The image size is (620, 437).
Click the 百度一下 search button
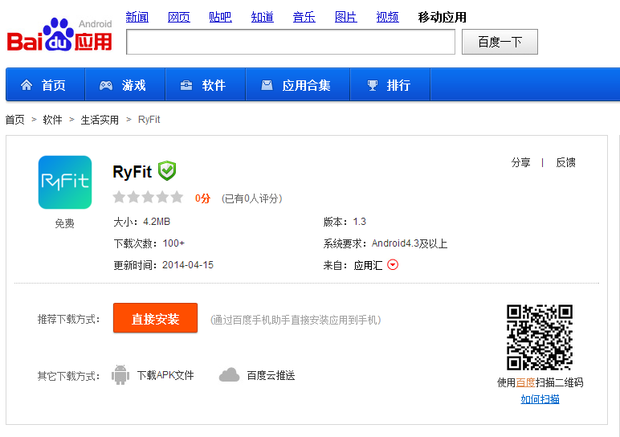point(501,42)
